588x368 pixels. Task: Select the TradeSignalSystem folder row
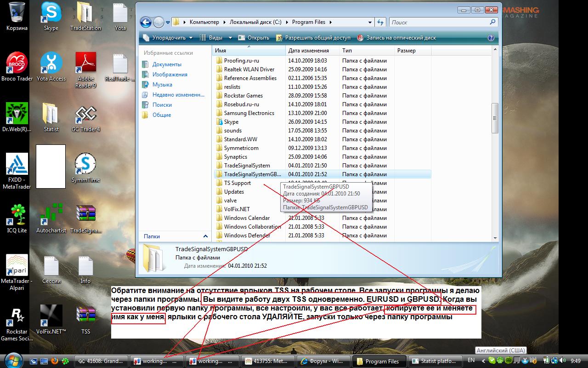pyautogui.click(x=322, y=166)
